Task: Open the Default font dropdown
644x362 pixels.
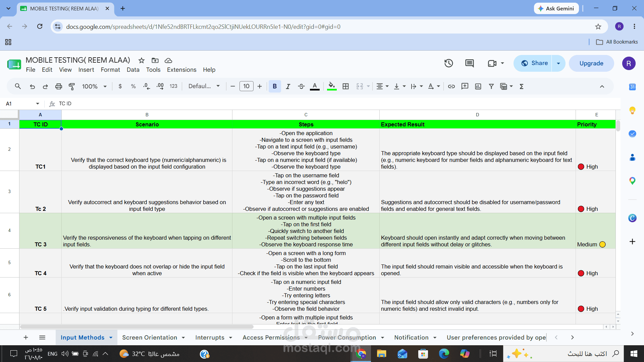Action: (204, 86)
